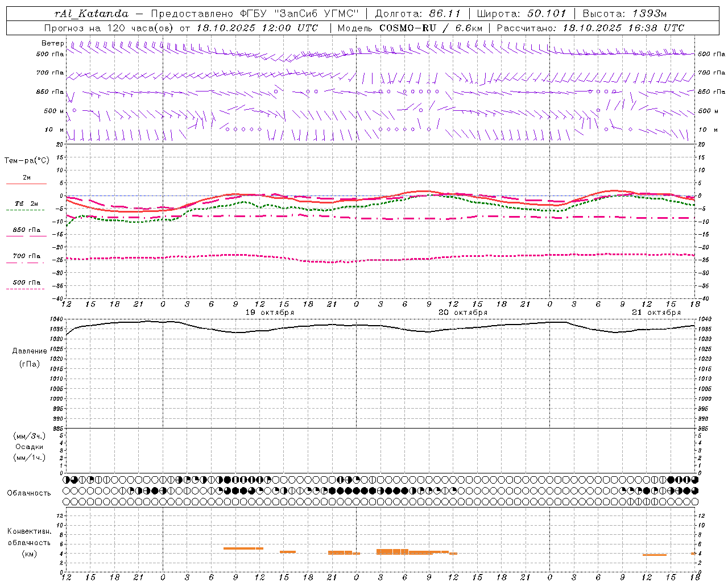
Task: Click the Высота: 1393м value
Action: click(x=624, y=13)
